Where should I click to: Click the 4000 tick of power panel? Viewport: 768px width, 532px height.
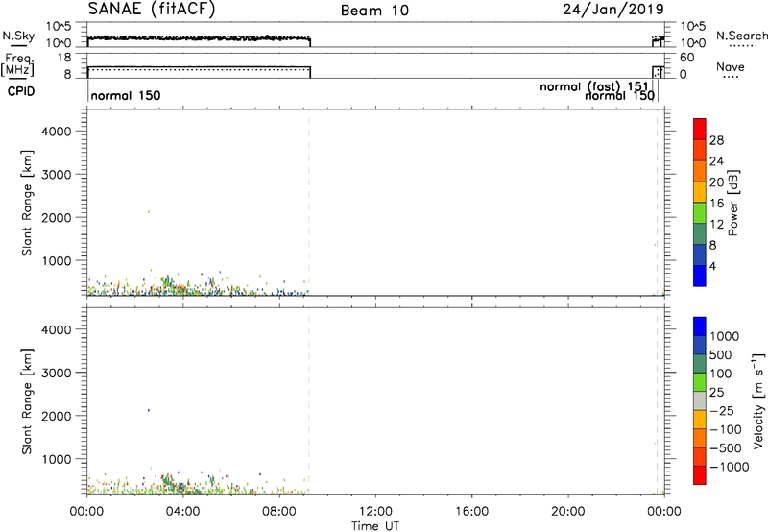[57, 132]
